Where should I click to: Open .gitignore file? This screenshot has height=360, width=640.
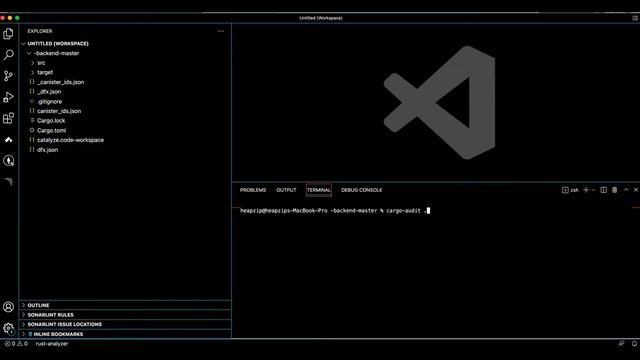click(x=49, y=102)
